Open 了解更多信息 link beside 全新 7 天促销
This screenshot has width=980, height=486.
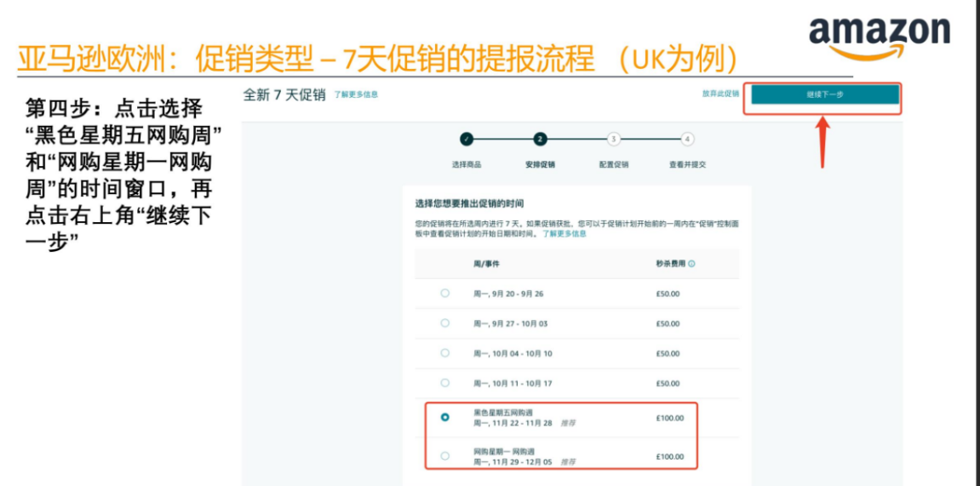(356, 95)
